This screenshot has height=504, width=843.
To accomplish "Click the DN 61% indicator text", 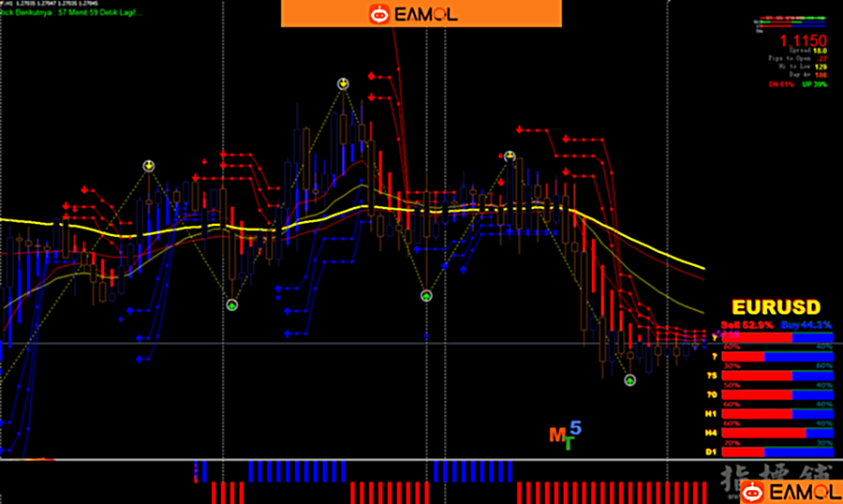I will click(x=780, y=84).
